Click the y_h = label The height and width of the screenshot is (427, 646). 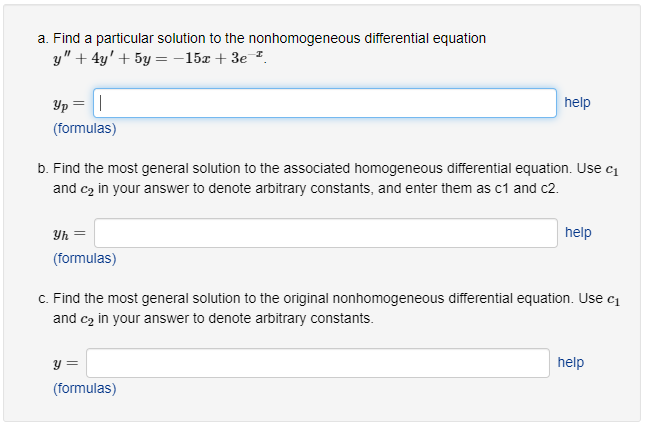pos(69,234)
